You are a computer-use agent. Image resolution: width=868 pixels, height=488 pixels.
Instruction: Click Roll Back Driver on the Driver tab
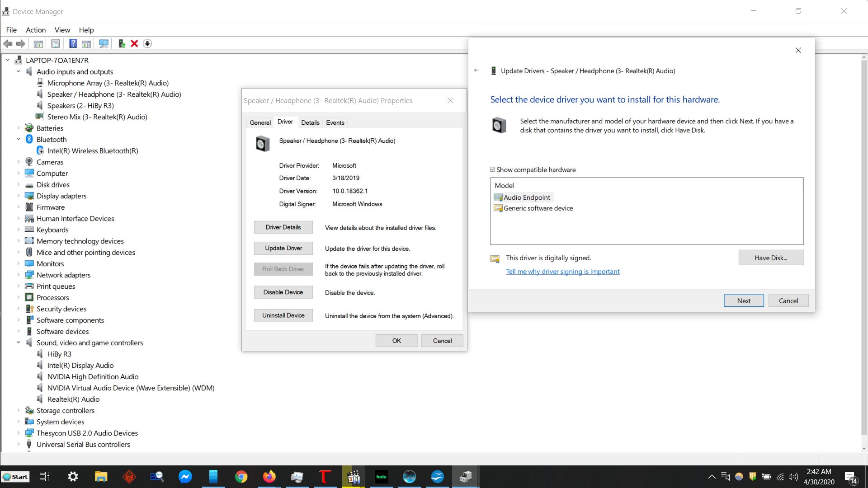tap(283, 269)
